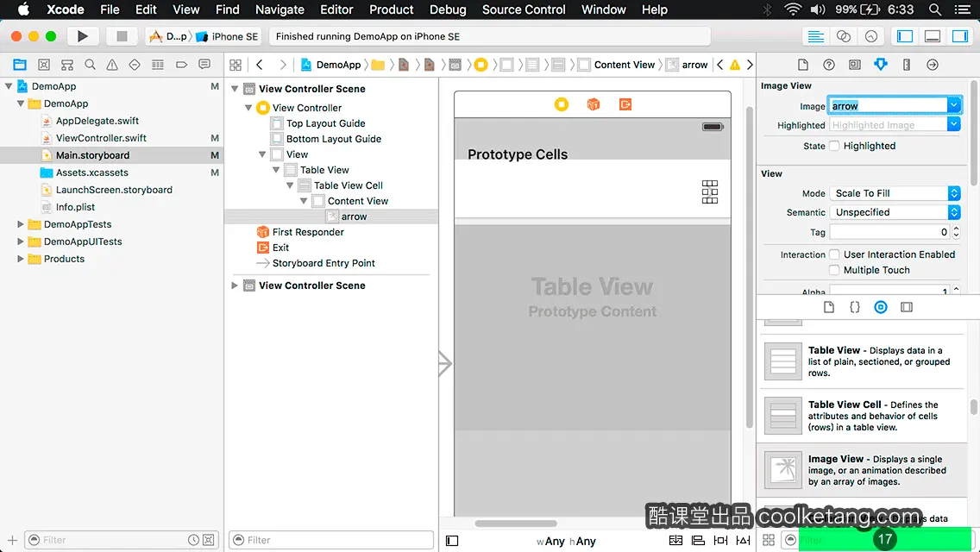
Task: Open the Project navigator
Action: [20, 65]
